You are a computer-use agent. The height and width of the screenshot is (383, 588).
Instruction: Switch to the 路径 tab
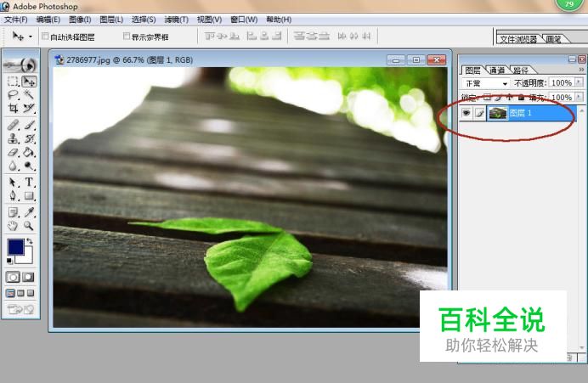[x=521, y=70]
